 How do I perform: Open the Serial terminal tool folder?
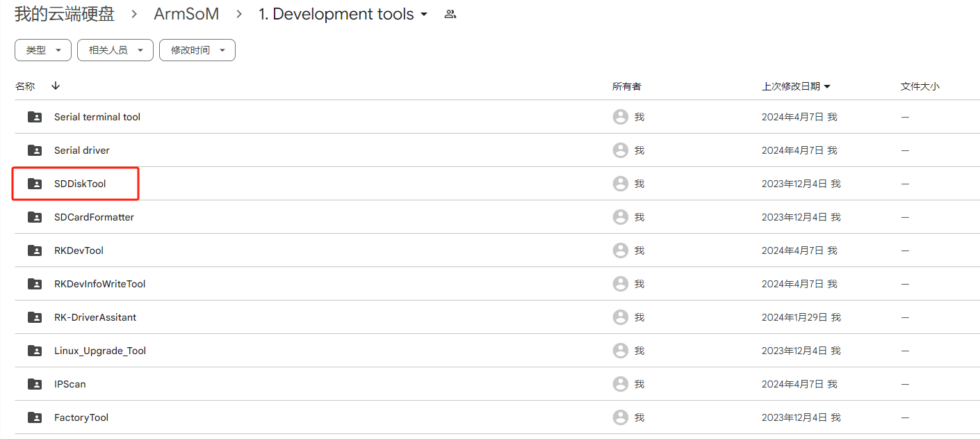tap(97, 116)
